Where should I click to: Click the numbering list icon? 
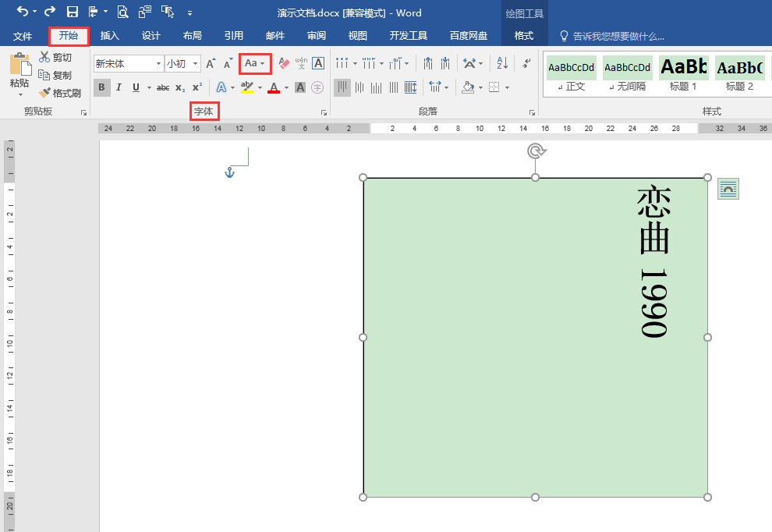coord(368,63)
